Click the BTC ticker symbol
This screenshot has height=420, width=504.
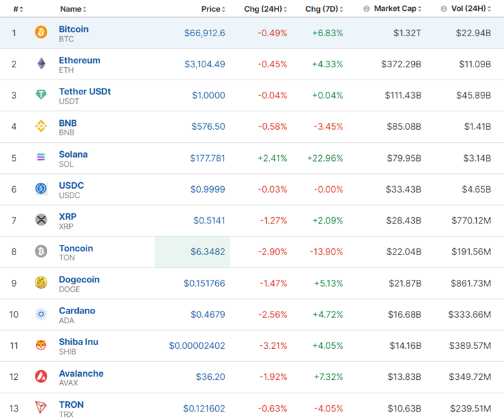pyautogui.click(x=66, y=39)
